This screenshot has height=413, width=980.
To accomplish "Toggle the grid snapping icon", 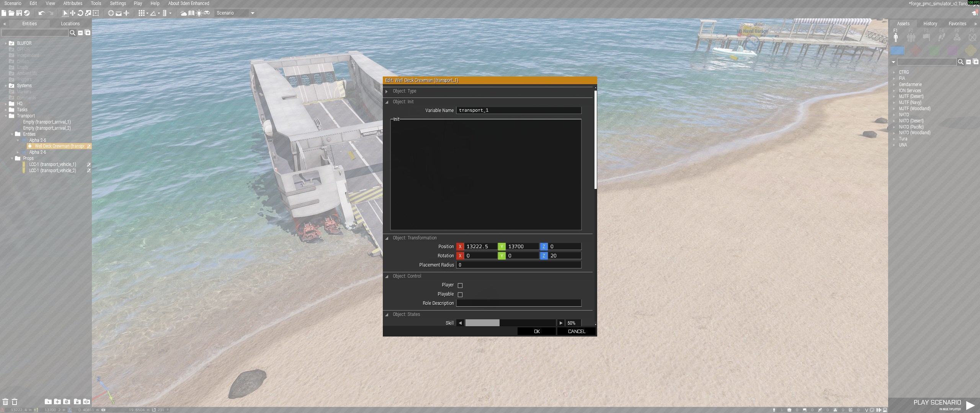I will coord(142,13).
